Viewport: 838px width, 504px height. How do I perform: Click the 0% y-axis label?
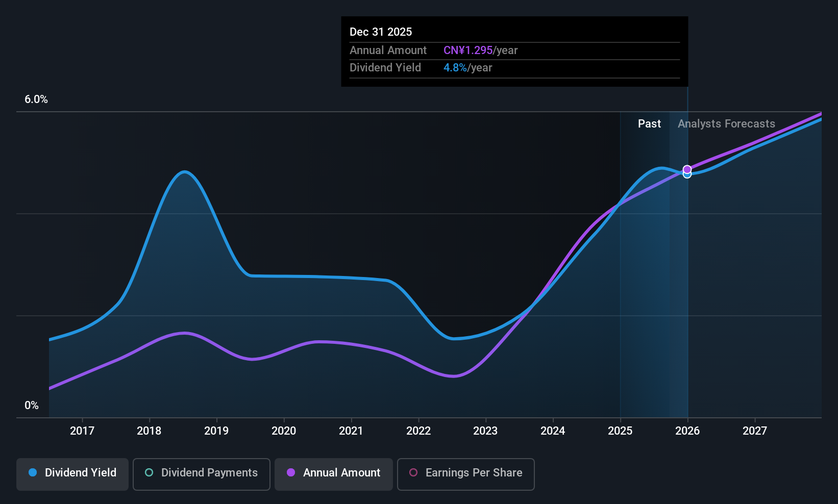coord(32,406)
